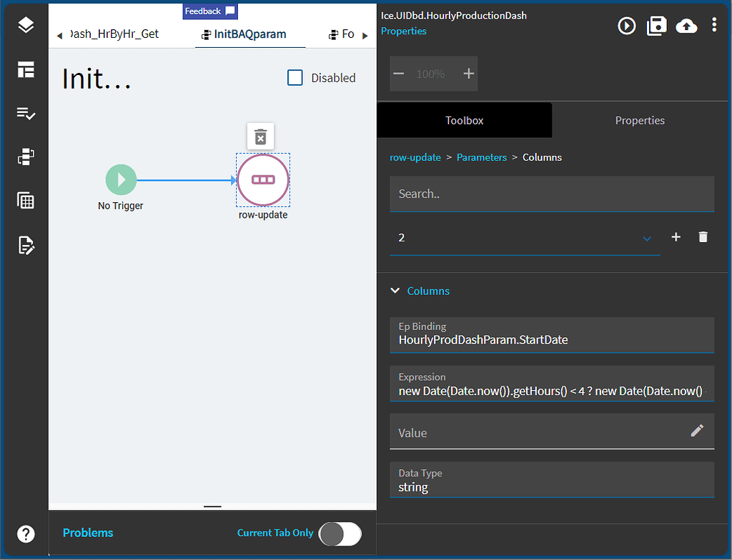Viewport: 732px width, 560px height.
Task: Open the three-dot overflow menu
Action: [x=713, y=26]
